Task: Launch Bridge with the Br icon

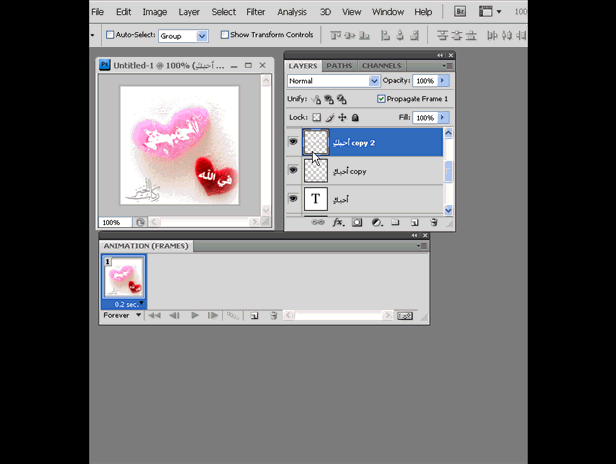Action: [x=461, y=12]
